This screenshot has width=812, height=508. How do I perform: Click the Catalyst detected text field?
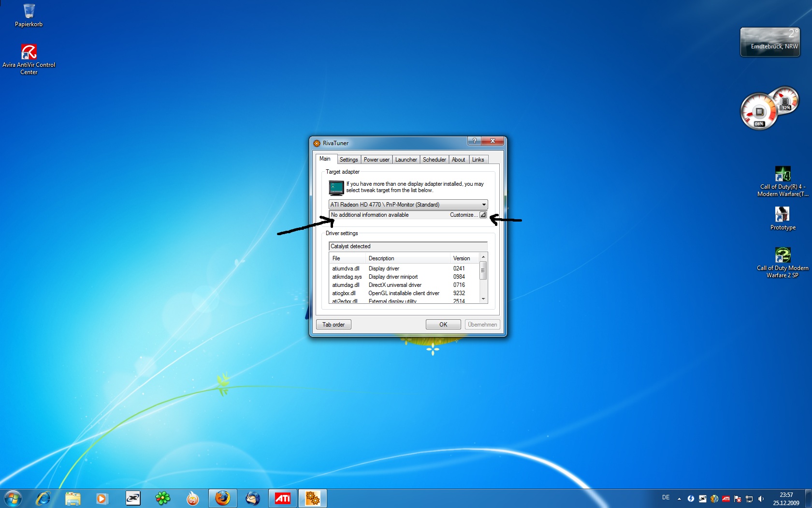pos(408,246)
